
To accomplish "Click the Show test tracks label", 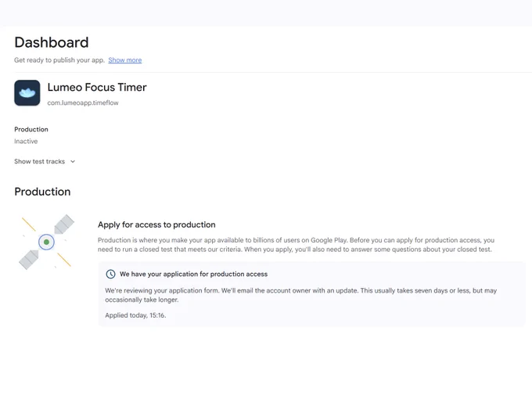I will 39,161.
